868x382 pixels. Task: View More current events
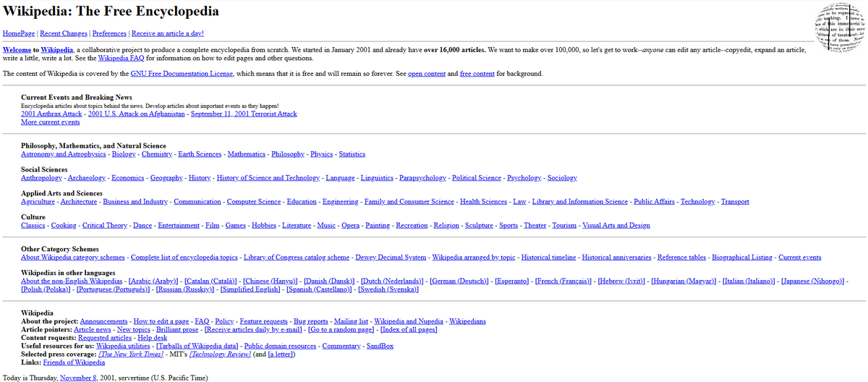click(51, 122)
